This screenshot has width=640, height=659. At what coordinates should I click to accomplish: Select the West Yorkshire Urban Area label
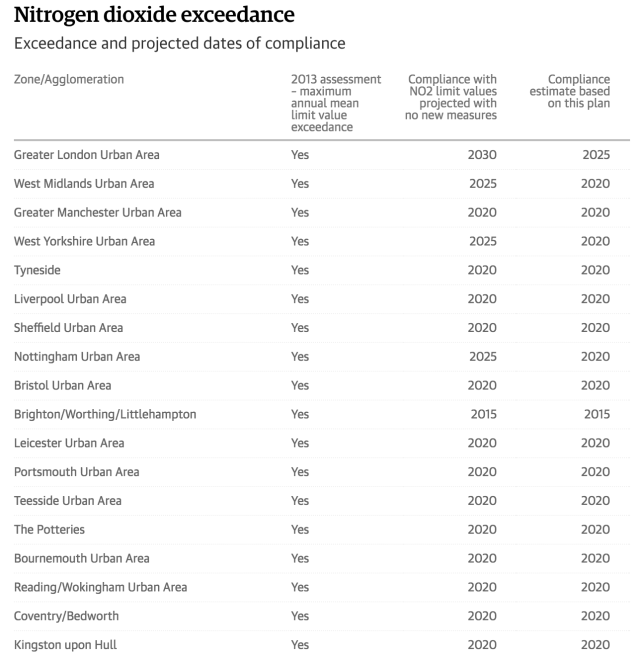click(84, 242)
